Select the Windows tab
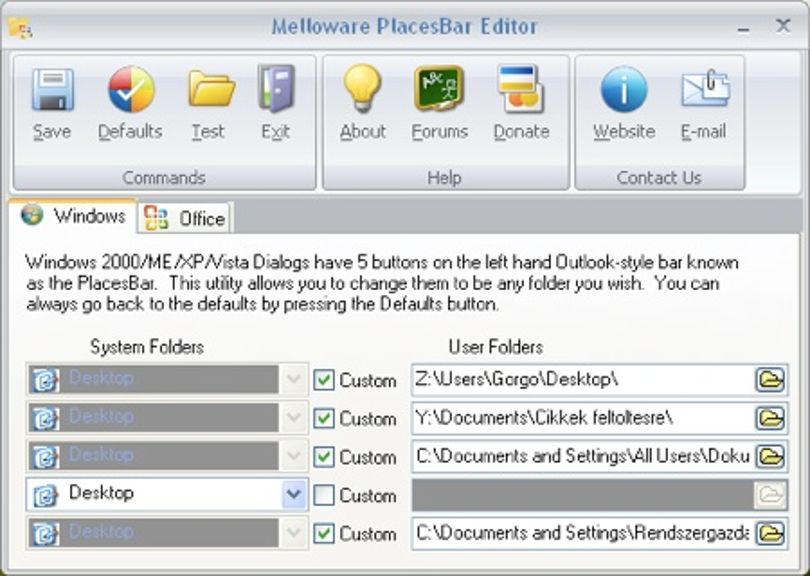The width and height of the screenshot is (810, 576). point(73,216)
